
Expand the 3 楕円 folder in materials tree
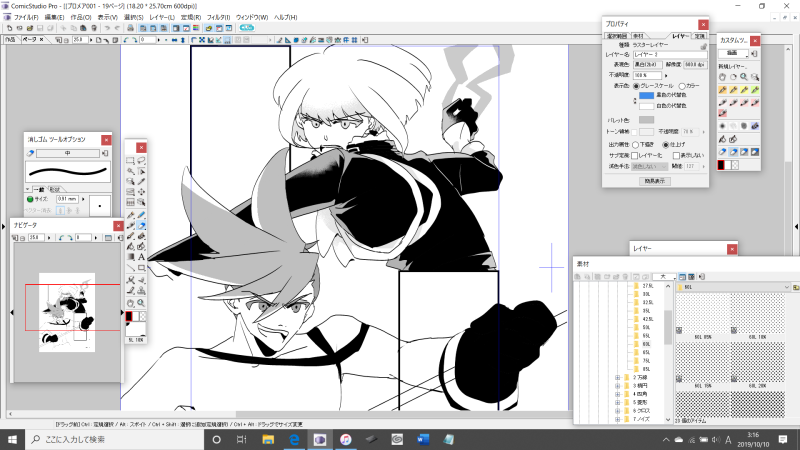[617, 386]
